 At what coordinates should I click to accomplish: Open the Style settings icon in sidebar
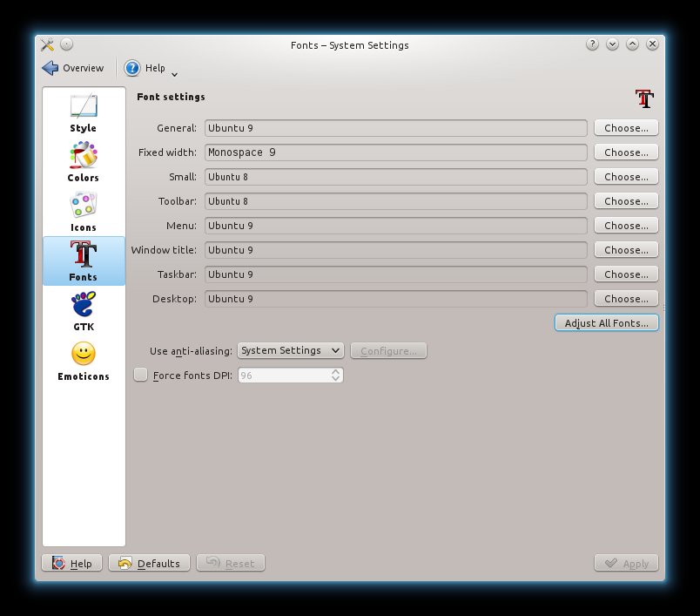coord(84,107)
